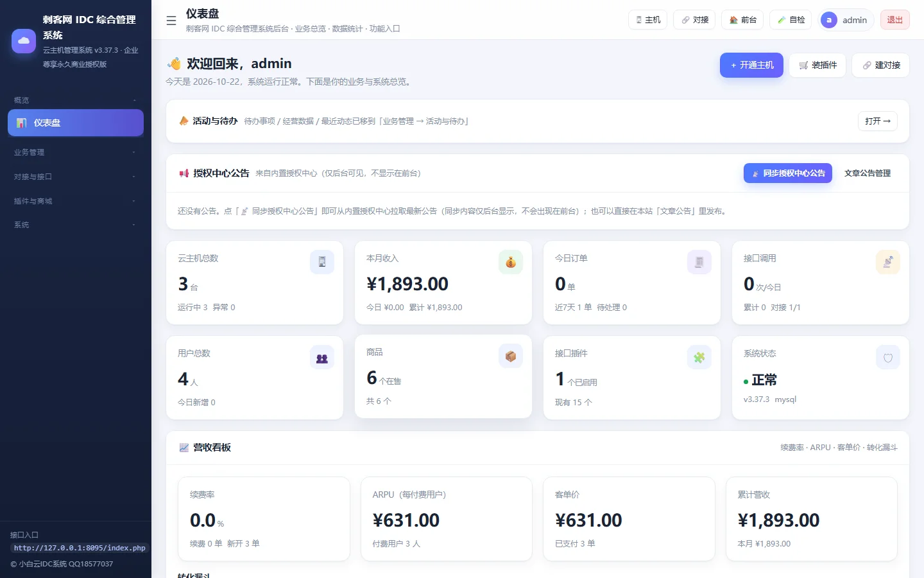Viewport: 924px width, 578px height.
Task: Open the 仪表盘 sidebar menu item
Action: 76,123
